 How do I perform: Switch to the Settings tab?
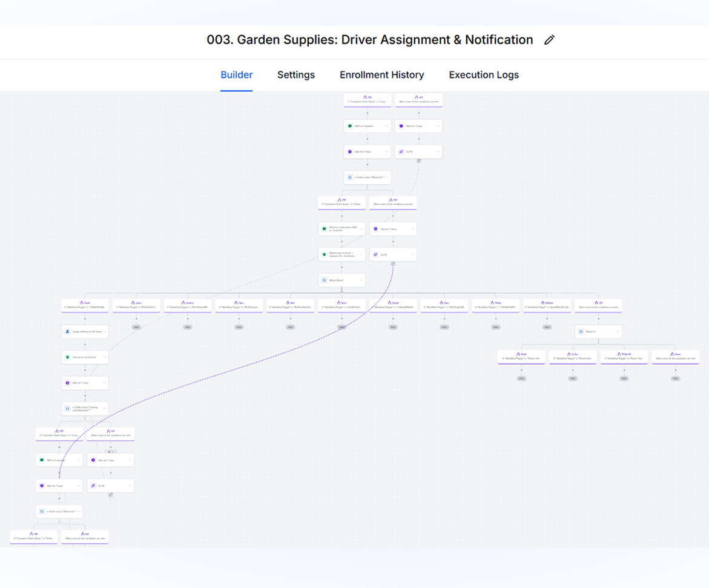pos(296,75)
